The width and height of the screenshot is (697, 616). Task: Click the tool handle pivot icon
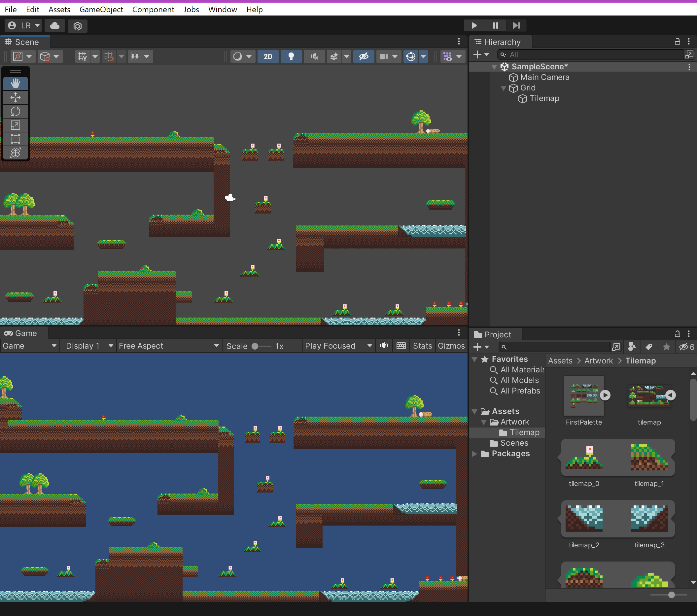[18, 56]
